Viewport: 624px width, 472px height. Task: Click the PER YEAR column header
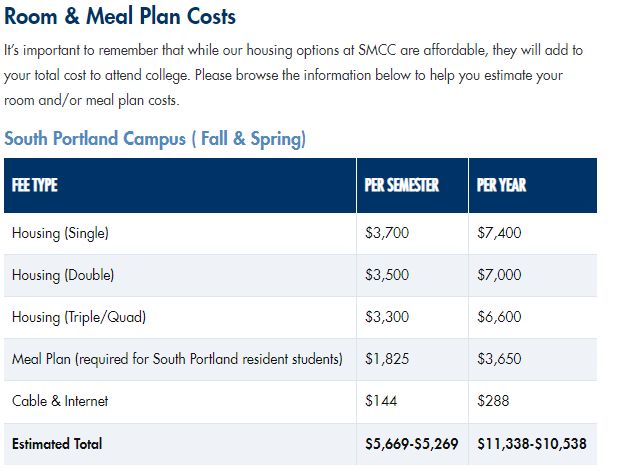(x=501, y=186)
